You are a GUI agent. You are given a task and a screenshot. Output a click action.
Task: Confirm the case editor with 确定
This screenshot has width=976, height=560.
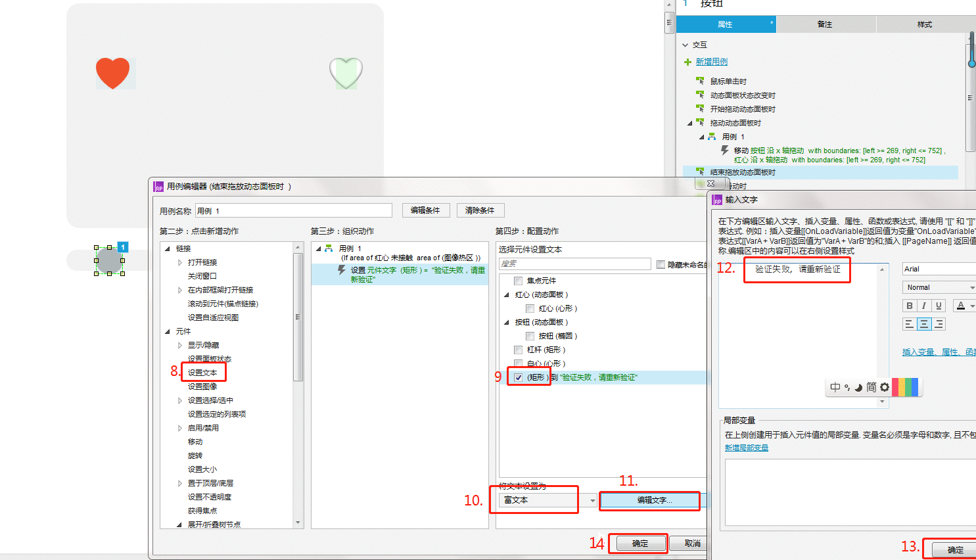639,544
